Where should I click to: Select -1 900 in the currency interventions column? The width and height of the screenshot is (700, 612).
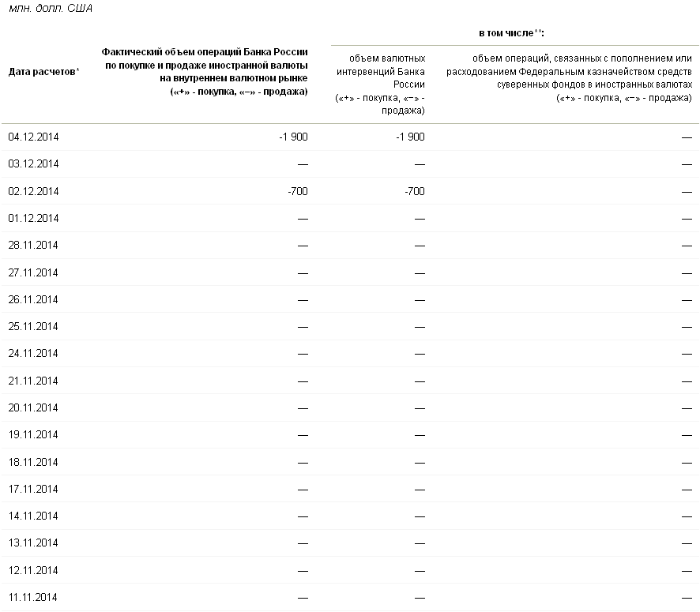pos(410,137)
